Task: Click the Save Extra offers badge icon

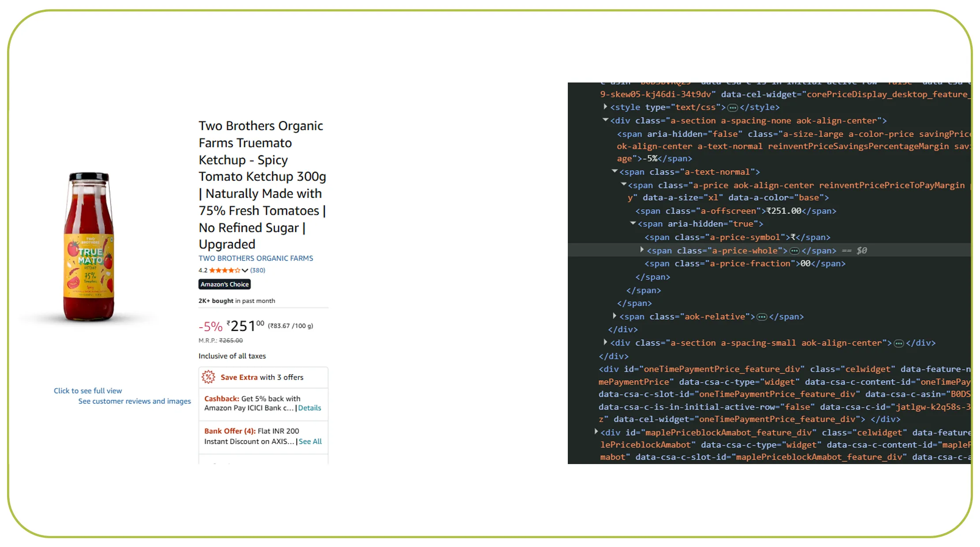Action: click(209, 377)
